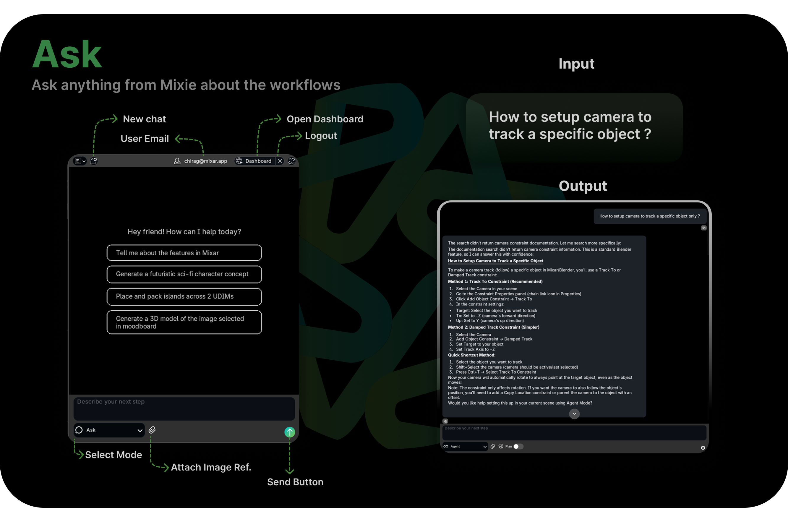Focus the Output panel 'Describe your next step' field
Viewport: 788px width, 532px height.
[x=574, y=433]
